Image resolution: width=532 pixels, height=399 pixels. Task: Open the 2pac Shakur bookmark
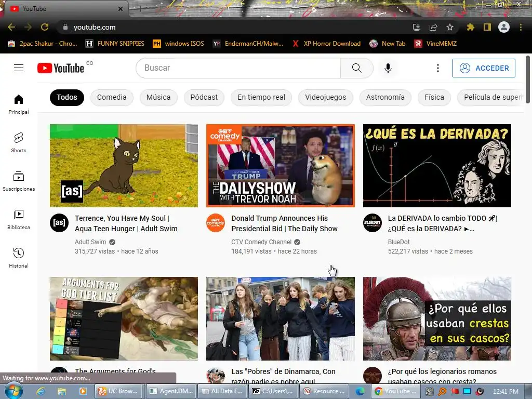coord(43,44)
